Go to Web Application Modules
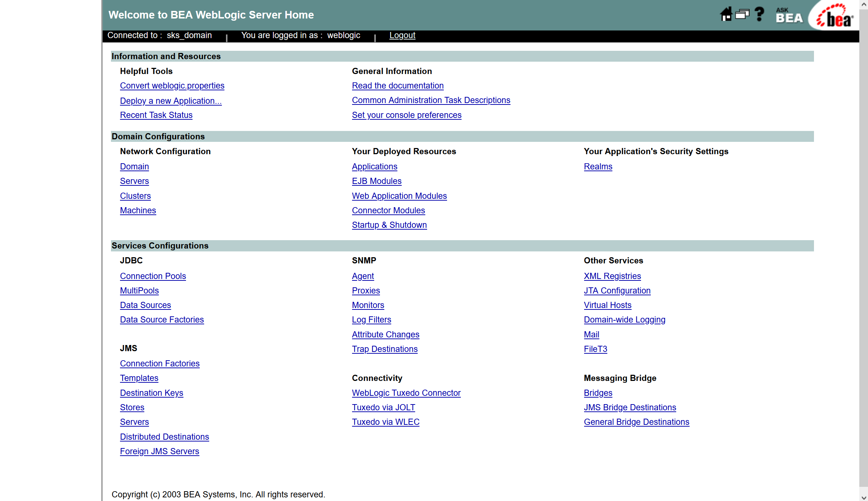The width and height of the screenshot is (868, 501). (x=399, y=196)
